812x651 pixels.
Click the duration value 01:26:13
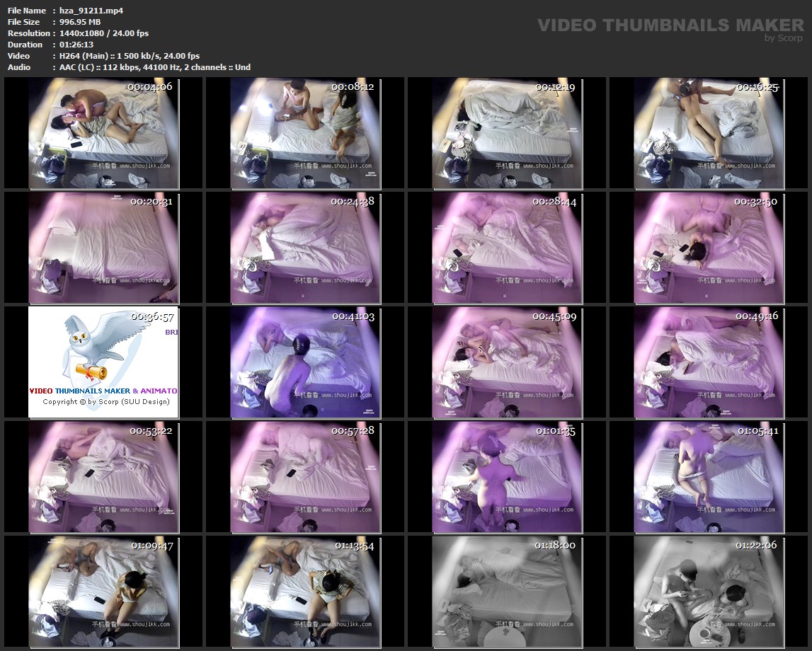pos(76,45)
